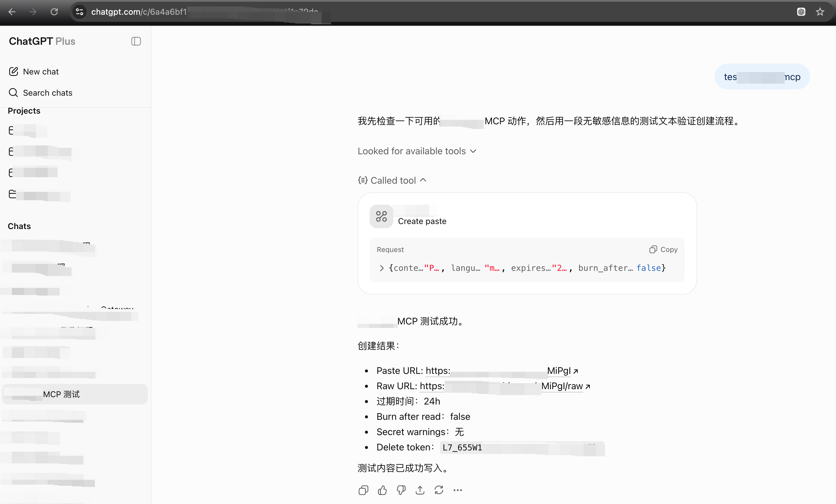
Task: Regenerate the response
Action: click(439, 490)
